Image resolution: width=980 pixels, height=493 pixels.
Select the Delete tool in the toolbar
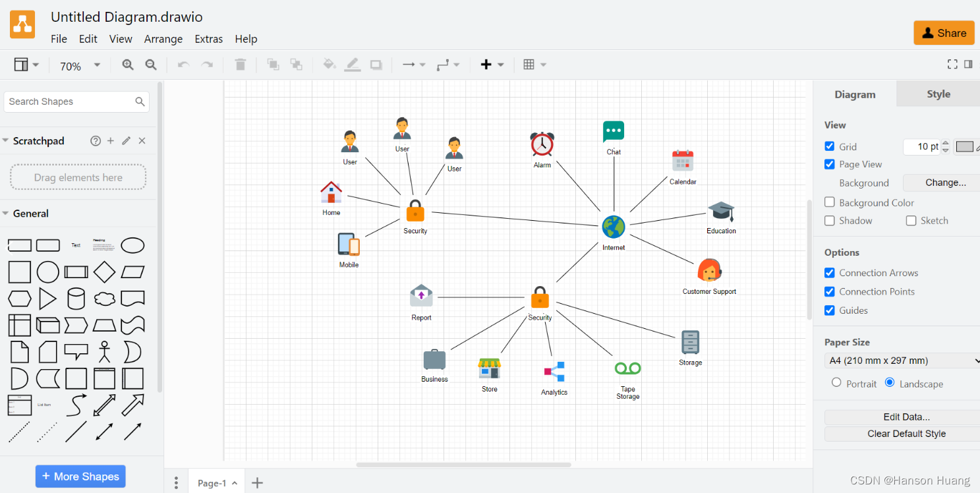click(x=240, y=64)
